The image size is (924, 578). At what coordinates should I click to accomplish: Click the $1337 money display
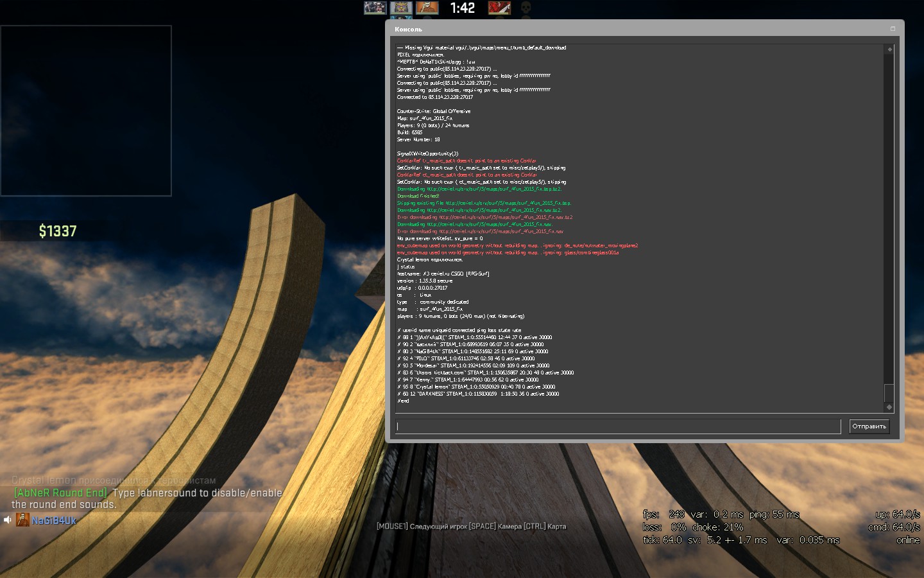[58, 231]
